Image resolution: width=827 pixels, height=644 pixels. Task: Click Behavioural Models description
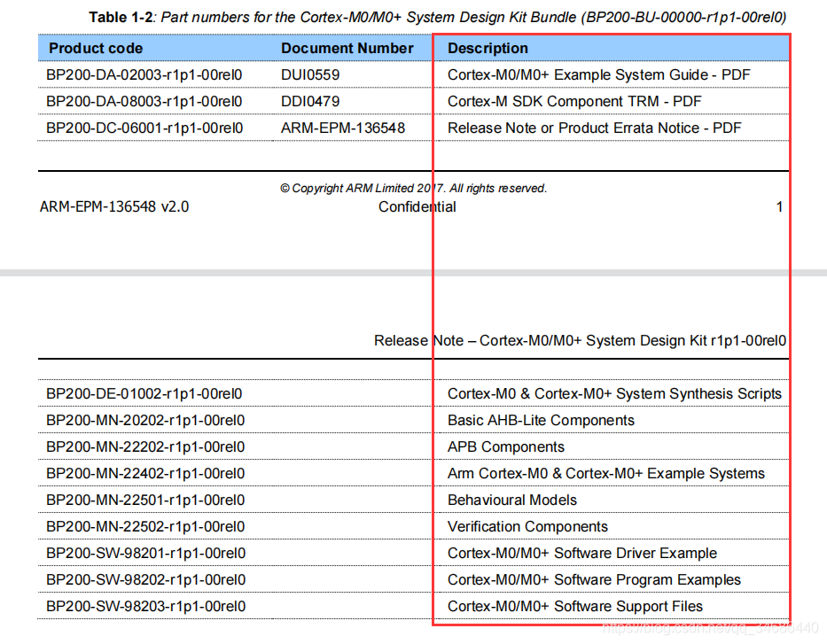click(512, 500)
